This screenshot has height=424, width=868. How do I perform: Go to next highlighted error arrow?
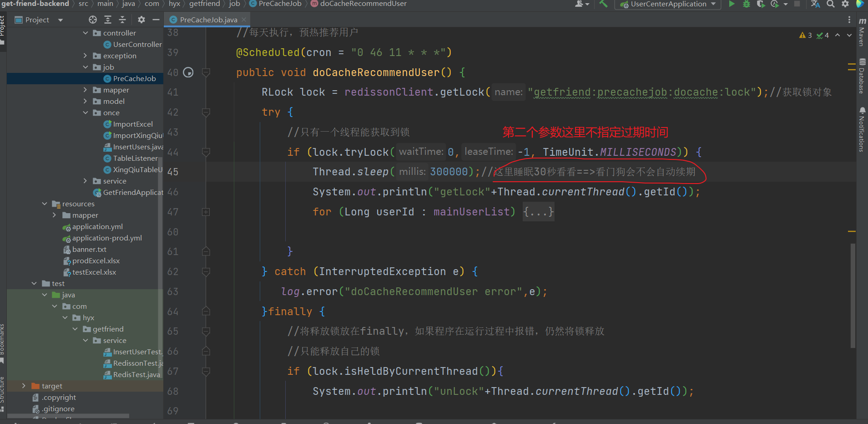pyautogui.click(x=849, y=35)
